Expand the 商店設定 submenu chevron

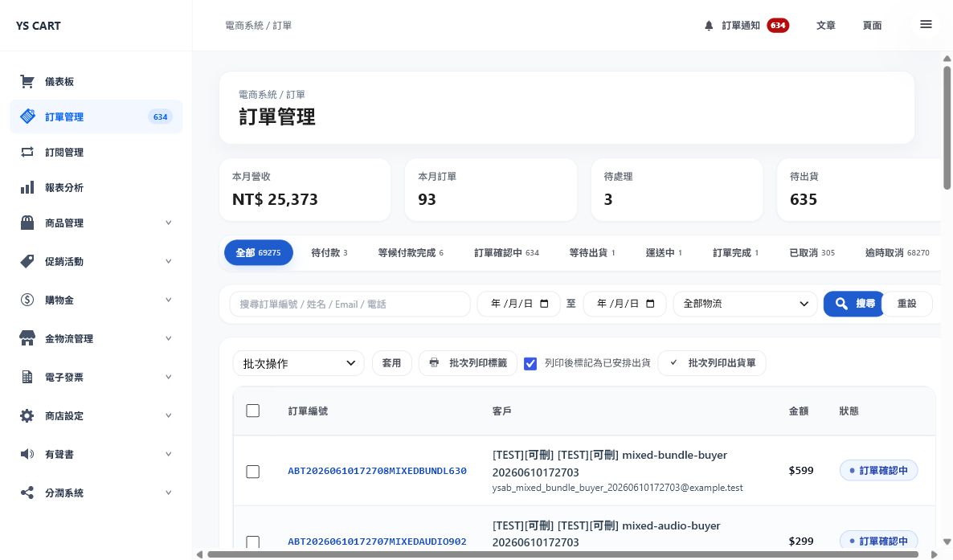[169, 415]
